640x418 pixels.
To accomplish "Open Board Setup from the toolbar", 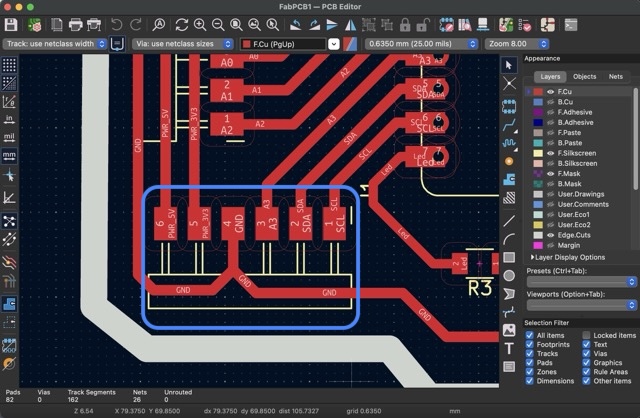I will click(x=34, y=25).
